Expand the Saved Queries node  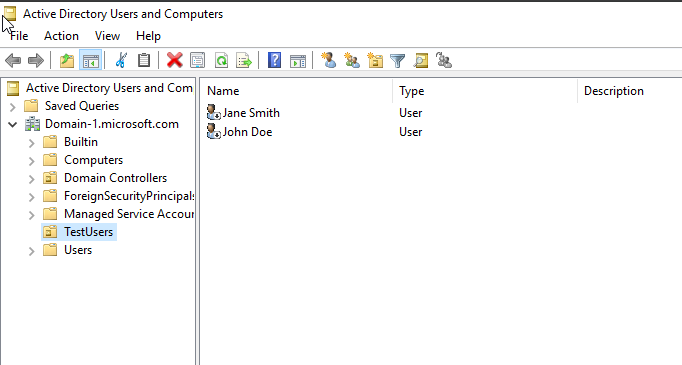13,107
